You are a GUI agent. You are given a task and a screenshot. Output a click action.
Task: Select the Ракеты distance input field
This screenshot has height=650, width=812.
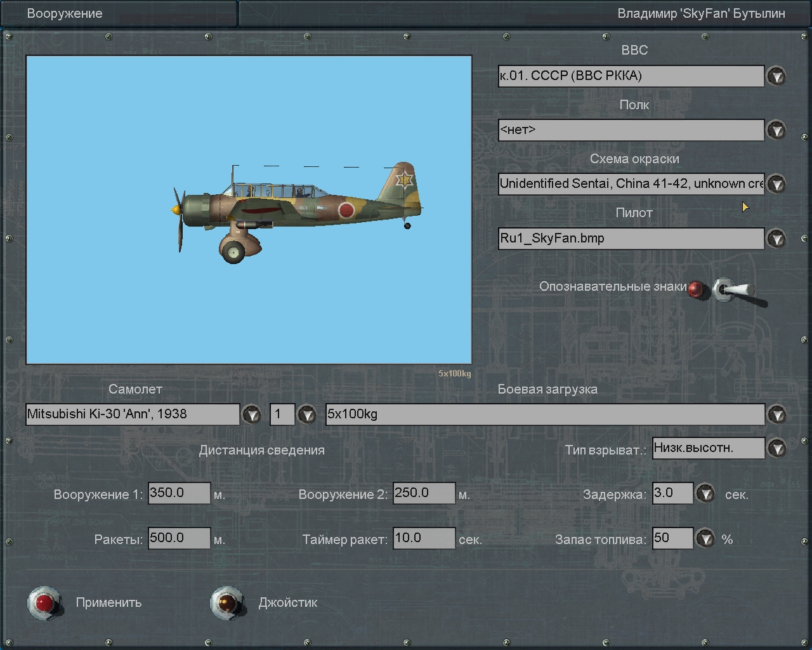(x=179, y=538)
